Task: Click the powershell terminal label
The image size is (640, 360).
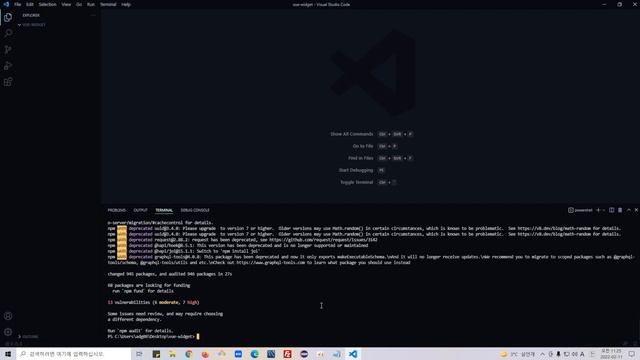Action: click(580, 210)
